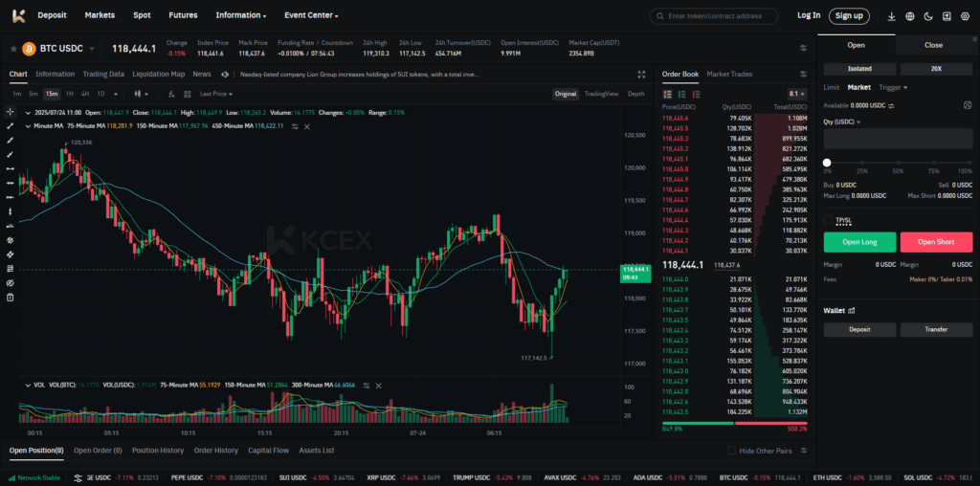Image resolution: width=980 pixels, height=486 pixels.
Task: Select the trend line drawing tool
Action: point(10,126)
